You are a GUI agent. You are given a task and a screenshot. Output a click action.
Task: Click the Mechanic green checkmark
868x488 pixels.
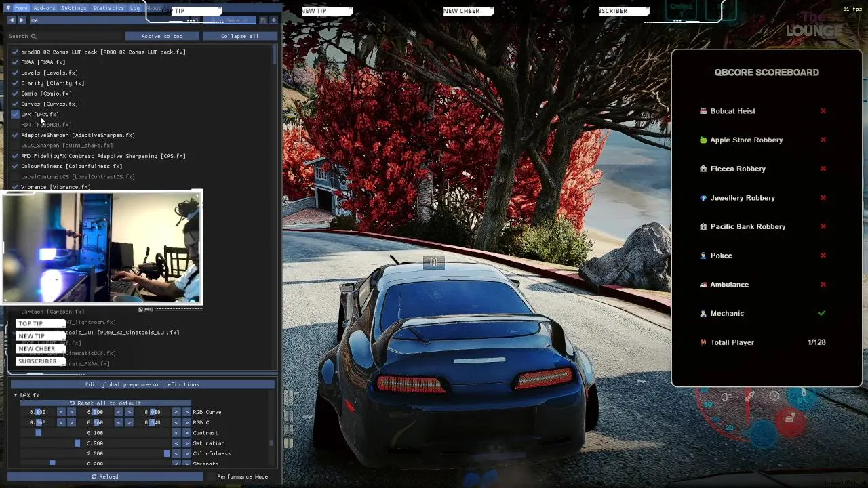[822, 314]
